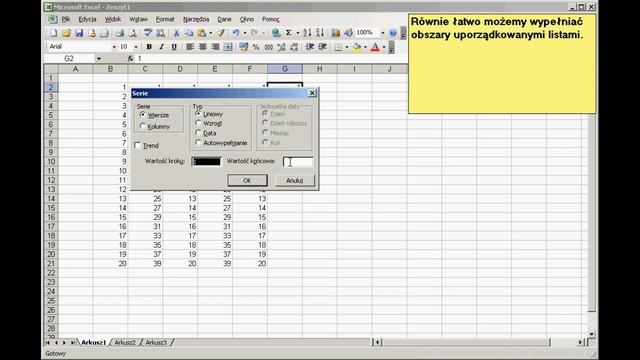Select the Format Painter brush icon
This screenshot has height=360, width=640.
(220, 33)
